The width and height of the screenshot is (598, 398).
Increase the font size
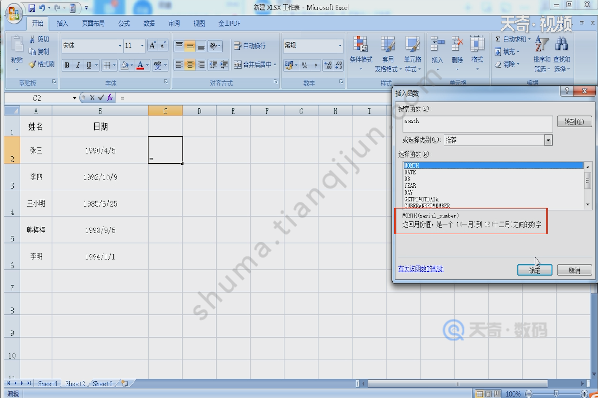(153, 45)
